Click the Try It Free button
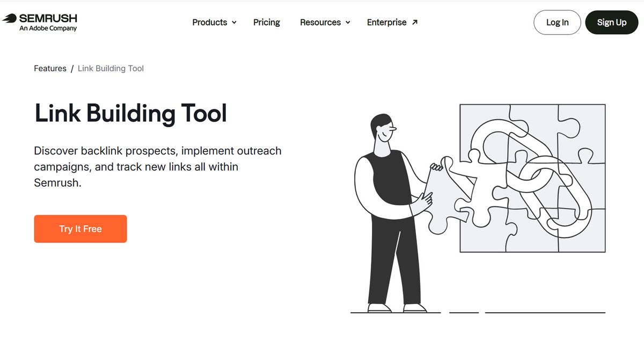 tap(80, 229)
